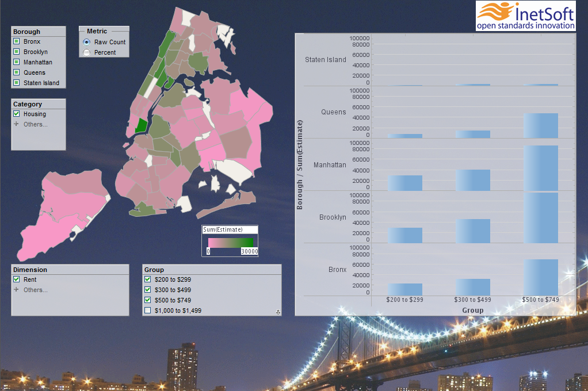Click the Borough panel title
The width and height of the screenshot is (588, 391).
tap(26, 32)
